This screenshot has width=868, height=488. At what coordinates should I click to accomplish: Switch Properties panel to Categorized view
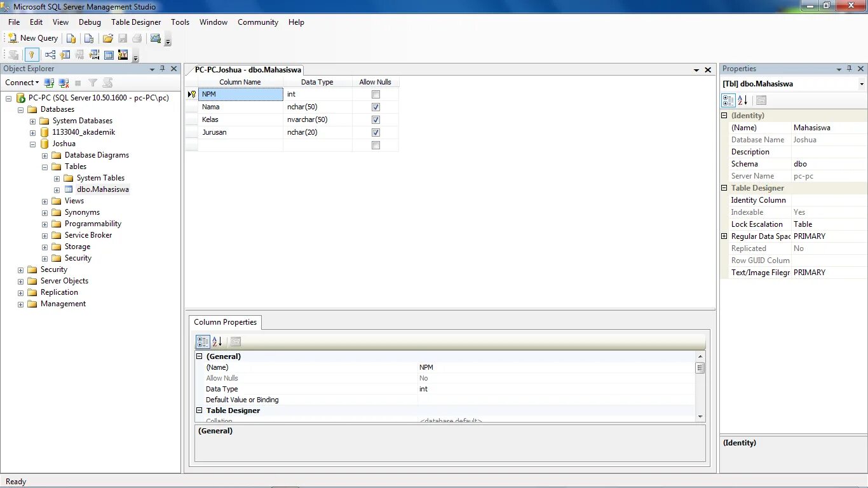click(x=729, y=100)
